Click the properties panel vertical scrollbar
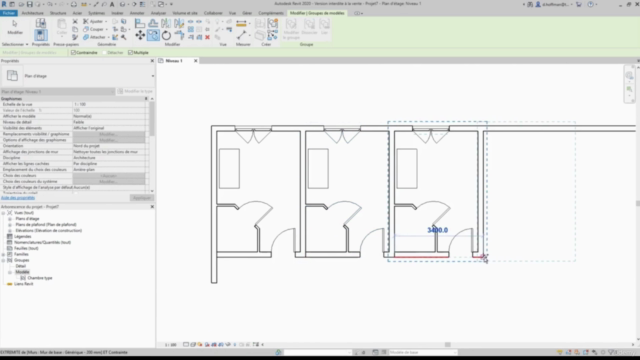The width and height of the screenshot is (640, 360). pyautogui.click(x=152, y=118)
